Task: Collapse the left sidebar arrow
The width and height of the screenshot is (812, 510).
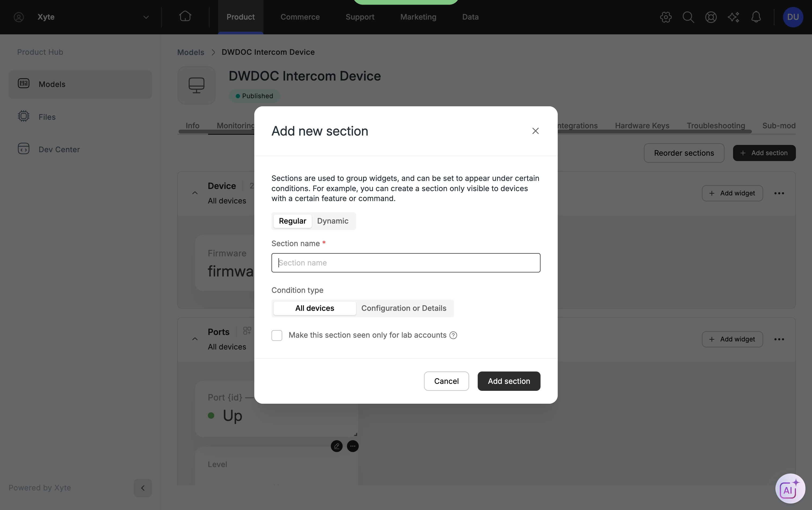Action: [x=143, y=488]
